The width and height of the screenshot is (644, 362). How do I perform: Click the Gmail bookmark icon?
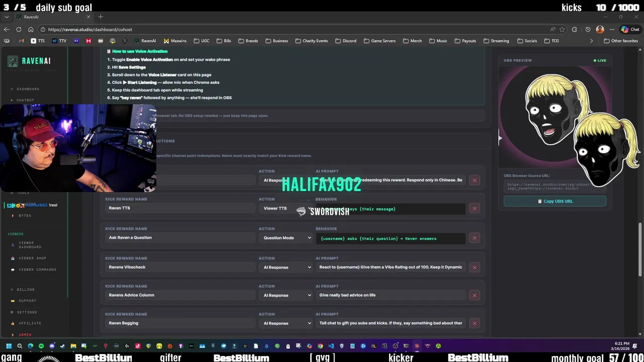[x=22, y=41]
